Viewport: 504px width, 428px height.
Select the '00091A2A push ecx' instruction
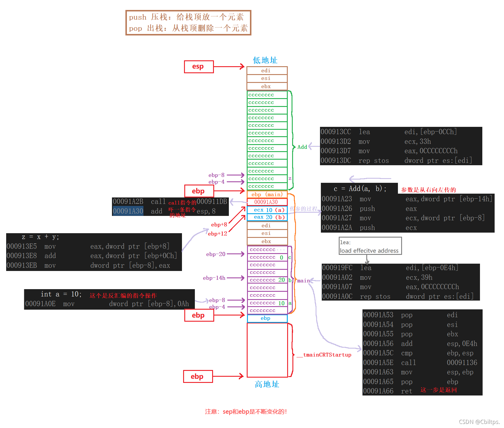pyautogui.click(x=369, y=228)
